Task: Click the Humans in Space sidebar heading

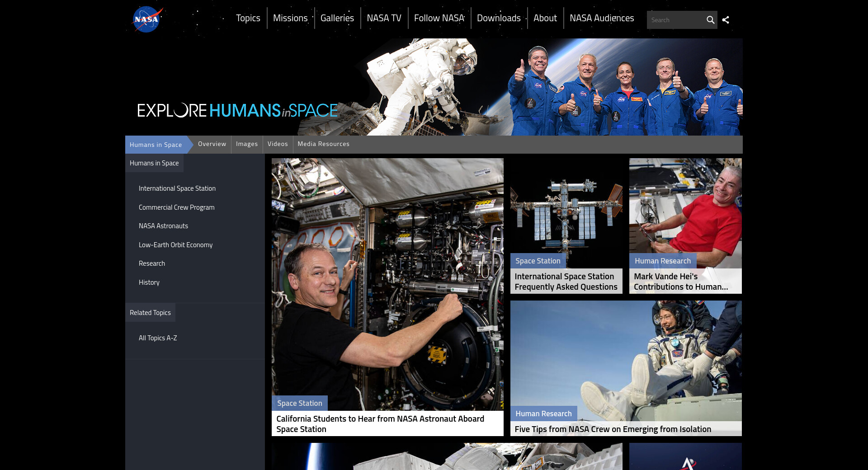Action: [154, 163]
